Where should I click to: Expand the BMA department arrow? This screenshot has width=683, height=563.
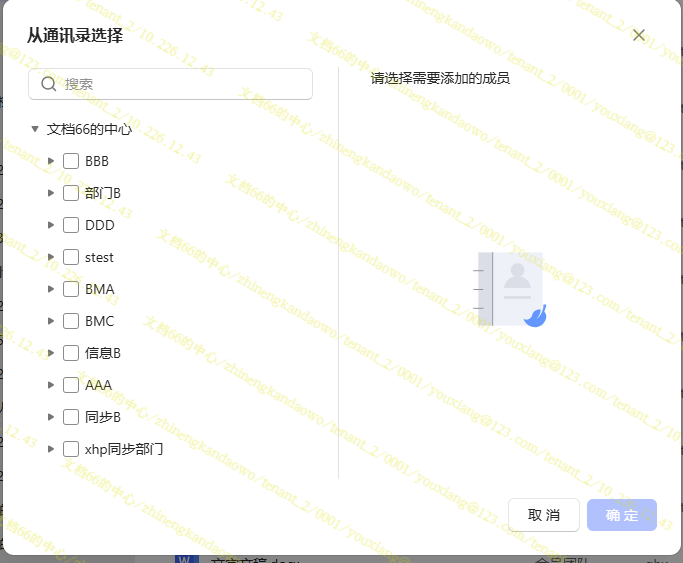(x=51, y=289)
